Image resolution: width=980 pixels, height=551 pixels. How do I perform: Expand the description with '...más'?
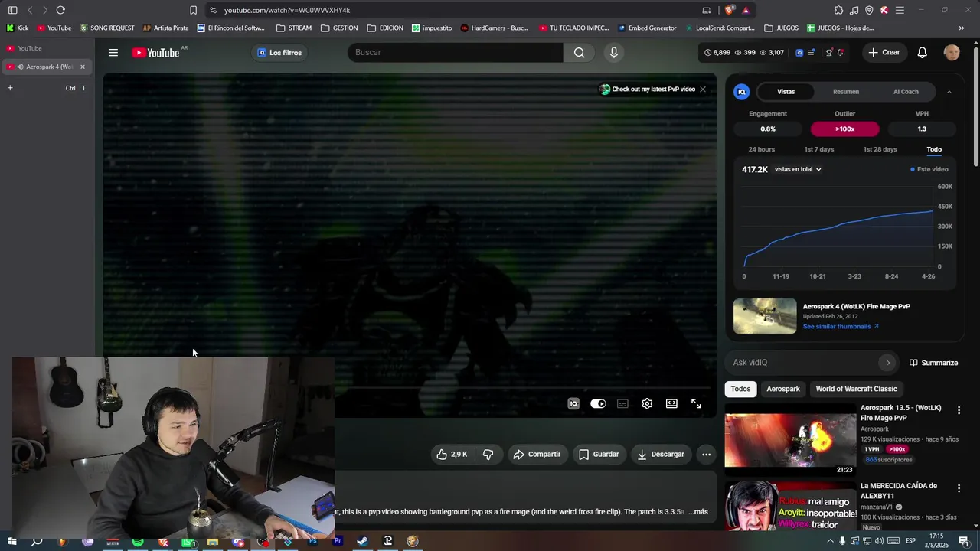click(698, 512)
